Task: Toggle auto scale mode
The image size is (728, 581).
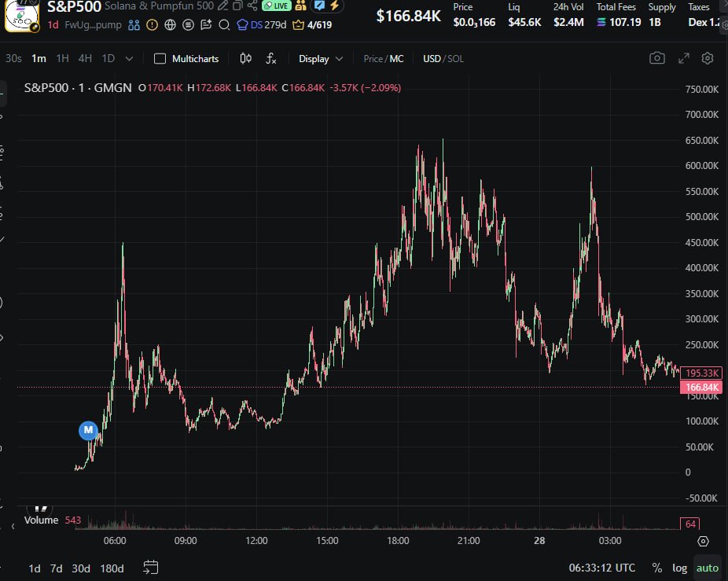Action: (x=708, y=568)
